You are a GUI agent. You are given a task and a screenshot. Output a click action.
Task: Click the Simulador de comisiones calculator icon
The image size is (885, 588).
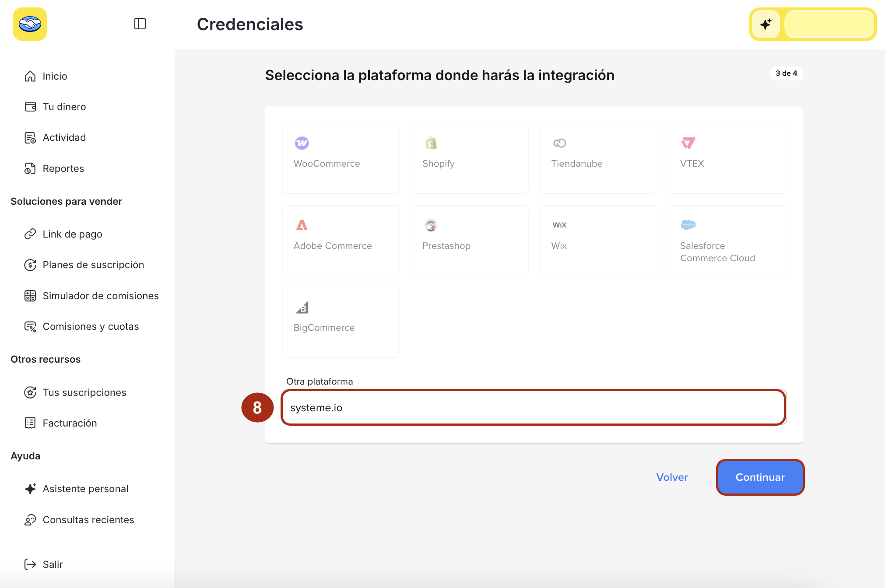pos(30,296)
